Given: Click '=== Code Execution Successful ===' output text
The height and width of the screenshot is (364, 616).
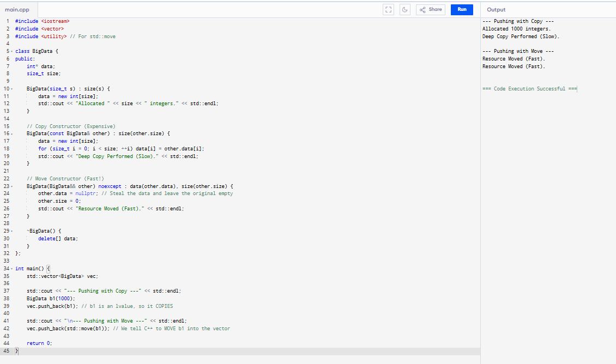Looking at the screenshot, I should 529,89.
